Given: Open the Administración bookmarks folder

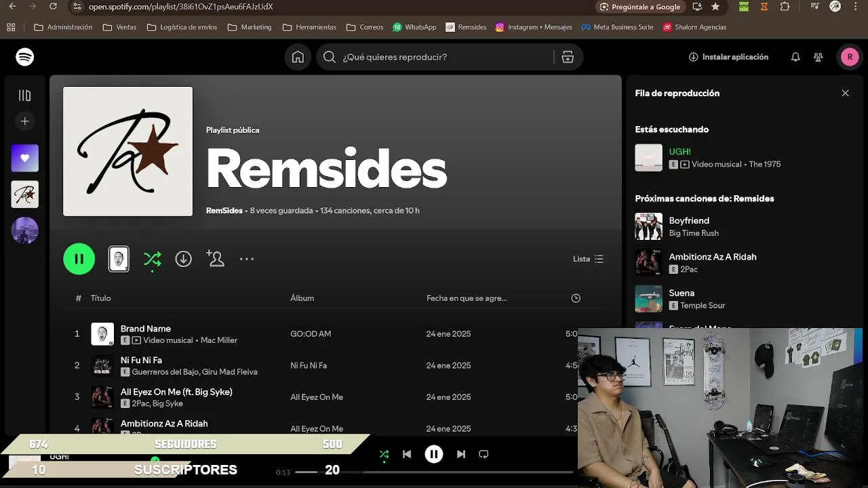Looking at the screenshot, I should (x=63, y=27).
